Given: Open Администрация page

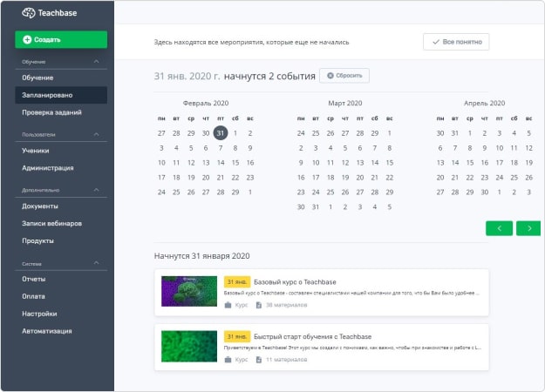Looking at the screenshot, I should click(61, 168).
